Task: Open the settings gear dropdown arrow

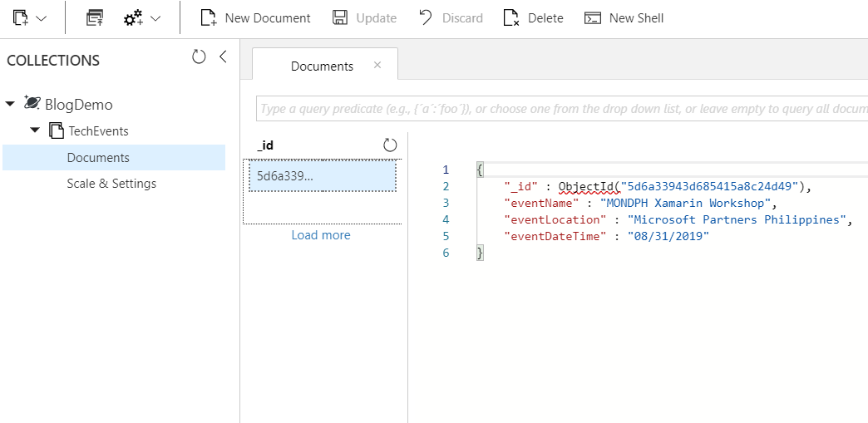Action: (x=155, y=18)
